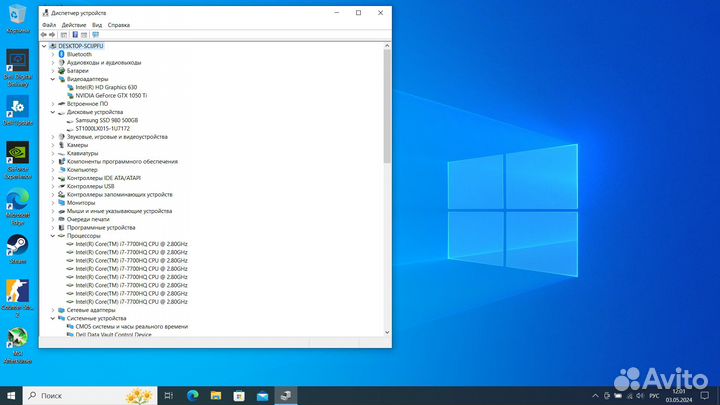Click the blue Help toolbar icon
Screen dimensions: 720x405
click(x=75, y=35)
